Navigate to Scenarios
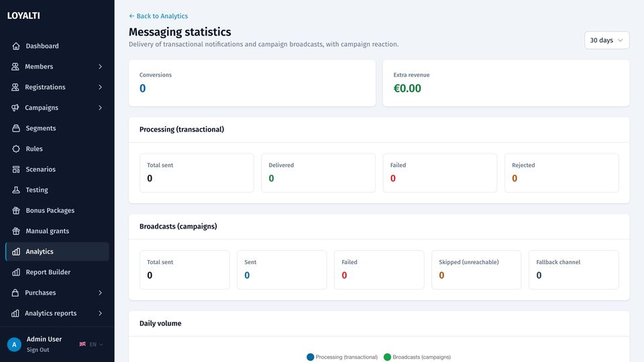The height and width of the screenshot is (362, 644). [x=57, y=169]
